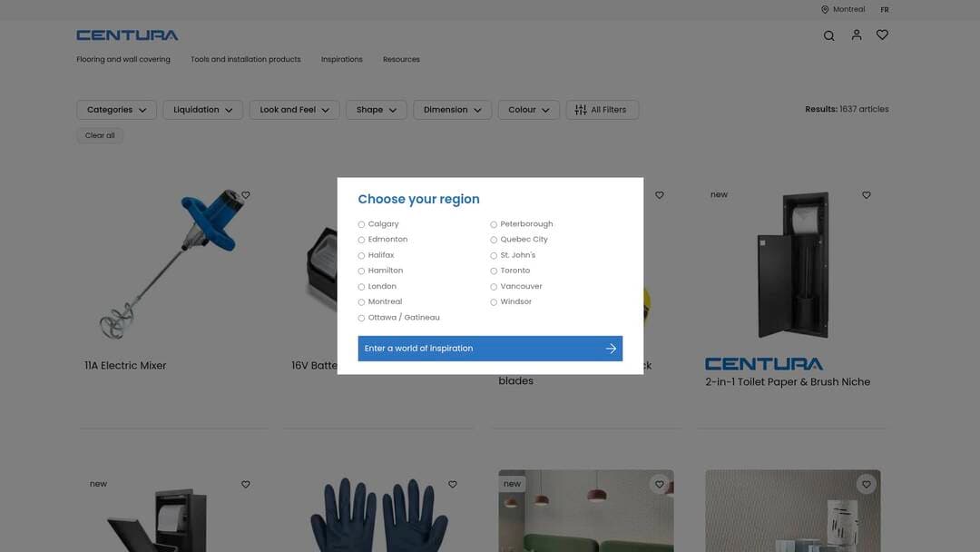Click the search magnifier icon in header
This screenshot has height=552, width=980.
coord(828,35)
